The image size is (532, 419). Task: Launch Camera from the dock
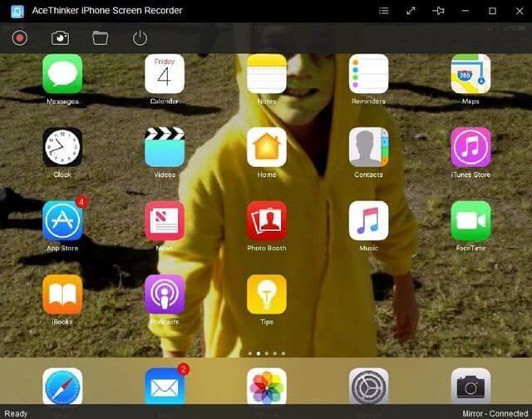(470, 386)
